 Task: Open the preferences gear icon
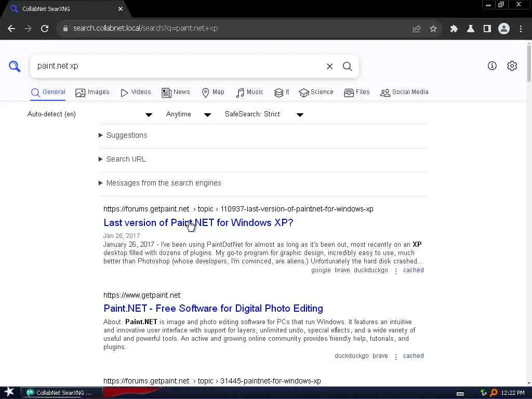tap(512, 66)
